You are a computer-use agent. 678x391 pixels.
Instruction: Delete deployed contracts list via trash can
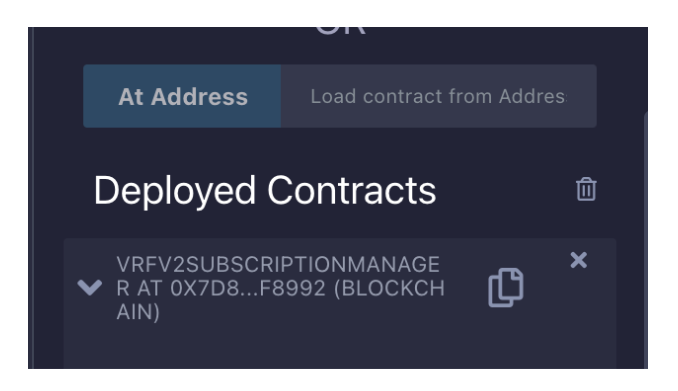pyautogui.click(x=586, y=189)
